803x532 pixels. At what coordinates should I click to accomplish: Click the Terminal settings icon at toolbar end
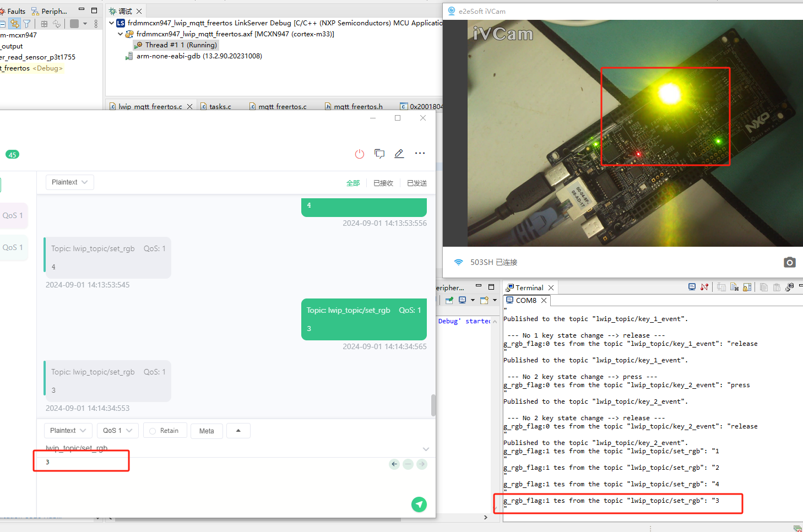(x=789, y=287)
